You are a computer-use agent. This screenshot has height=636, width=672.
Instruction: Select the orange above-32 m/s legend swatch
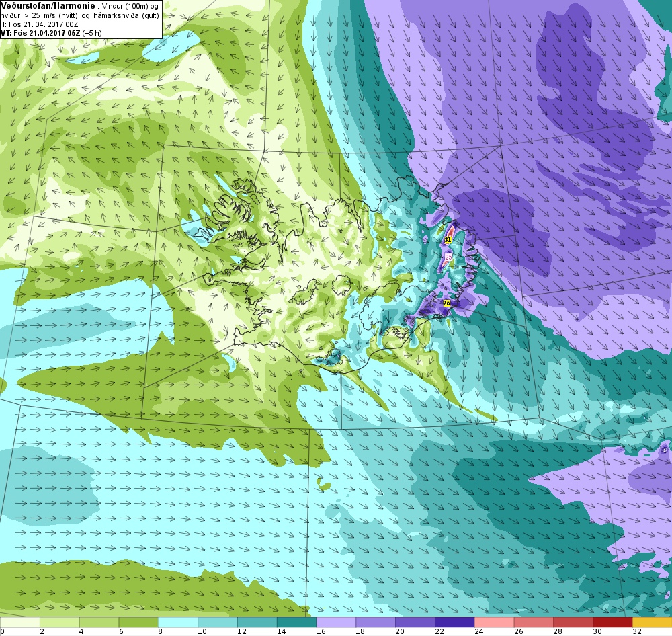tap(652, 622)
